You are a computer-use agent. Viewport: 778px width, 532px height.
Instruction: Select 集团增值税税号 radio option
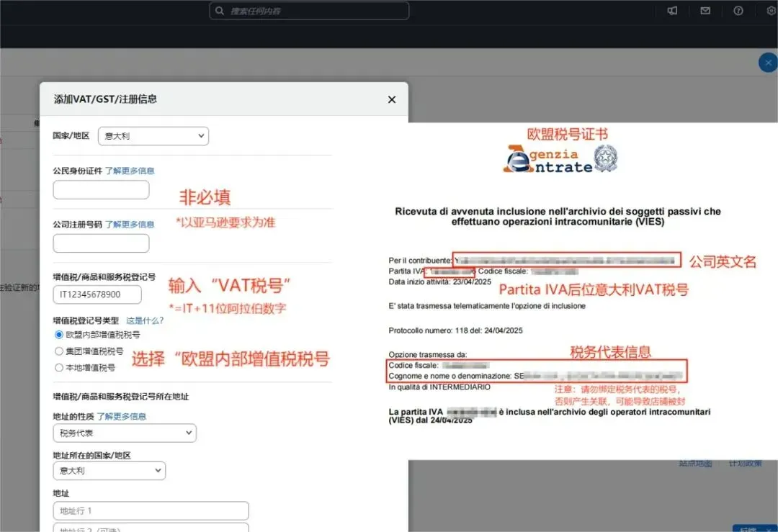pos(59,351)
